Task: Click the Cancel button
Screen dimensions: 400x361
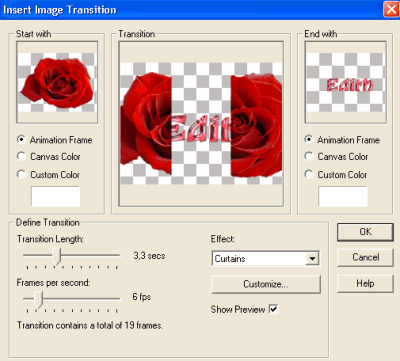Action: (365, 257)
